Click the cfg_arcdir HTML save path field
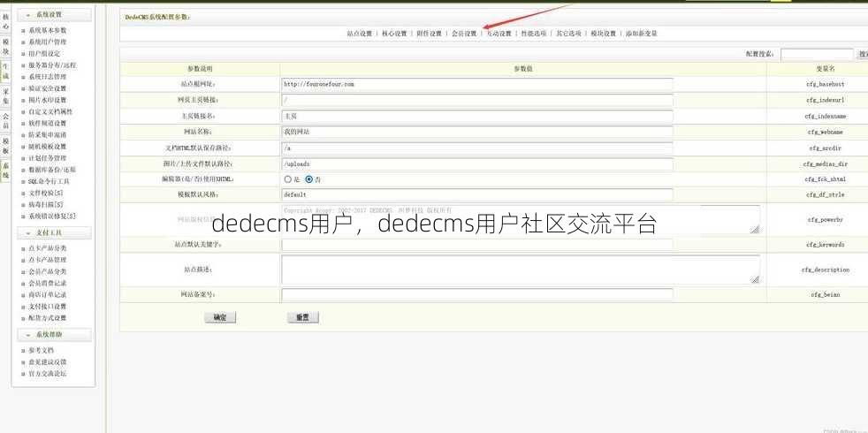 click(x=477, y=148)
